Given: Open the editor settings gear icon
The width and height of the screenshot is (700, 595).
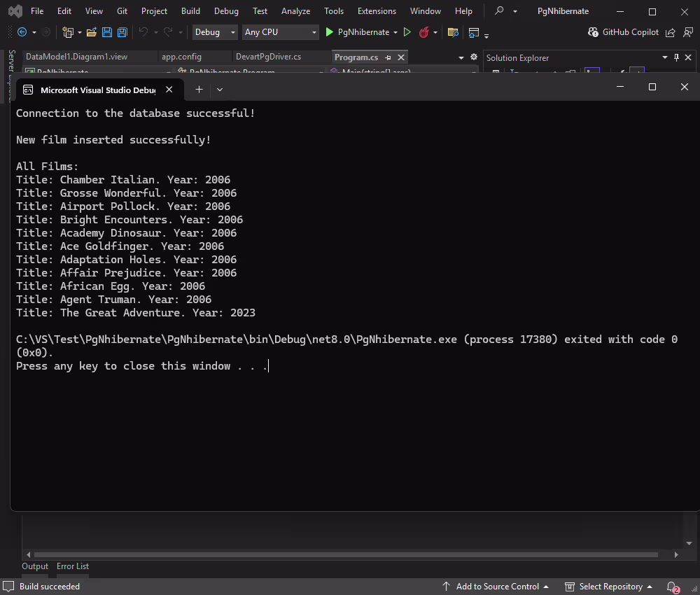Looking at the screenshot, I should pyautogui.click(x=474, y=57).
